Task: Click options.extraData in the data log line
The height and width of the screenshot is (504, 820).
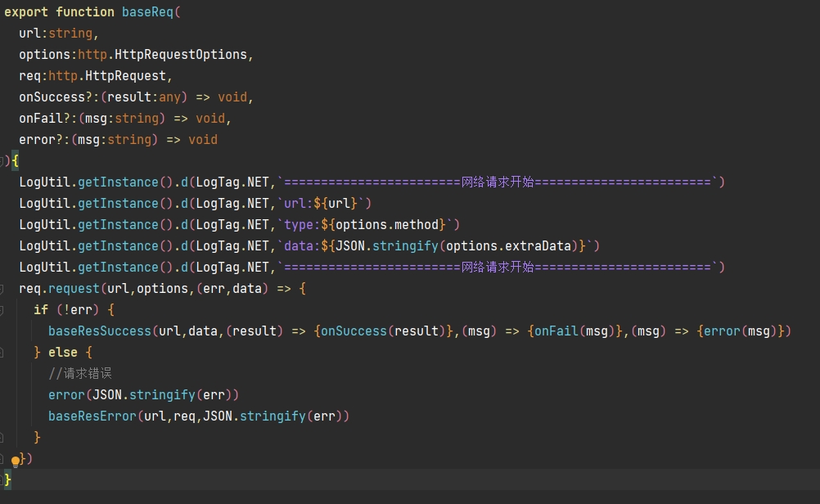Action: click(508, 245)
